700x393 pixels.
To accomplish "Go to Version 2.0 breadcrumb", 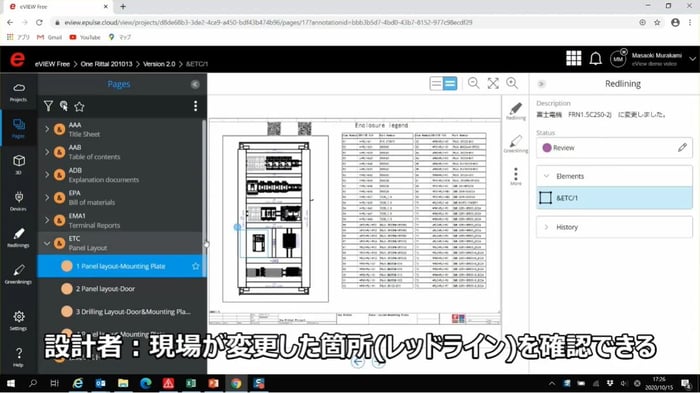I will tap(159, 64).
